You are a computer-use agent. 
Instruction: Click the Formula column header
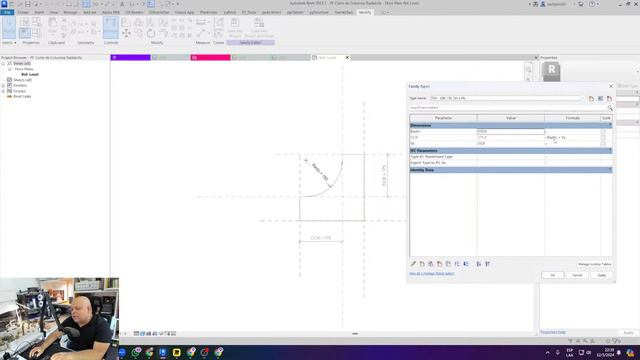coord(573,118)
